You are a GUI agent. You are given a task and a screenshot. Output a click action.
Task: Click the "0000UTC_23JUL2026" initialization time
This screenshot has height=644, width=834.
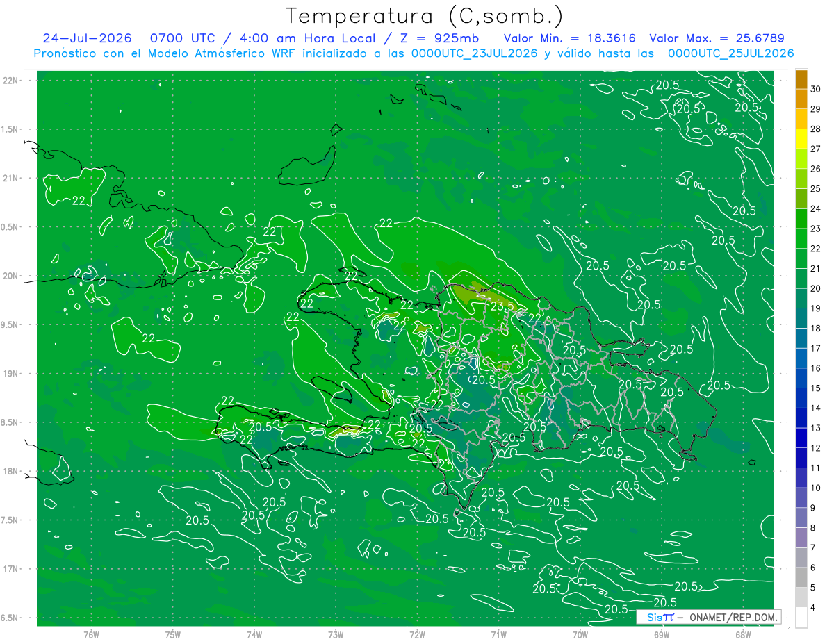pyautogui.click(x=475, y=53)
